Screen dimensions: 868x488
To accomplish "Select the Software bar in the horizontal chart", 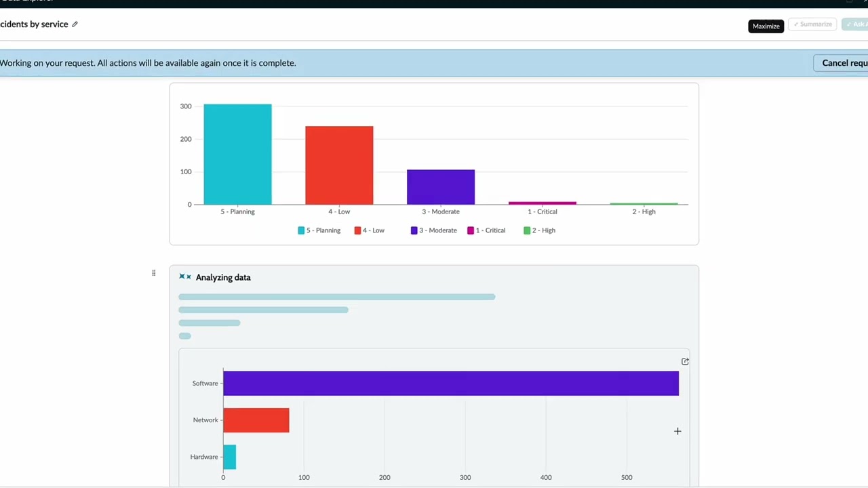I will [451, 383].
